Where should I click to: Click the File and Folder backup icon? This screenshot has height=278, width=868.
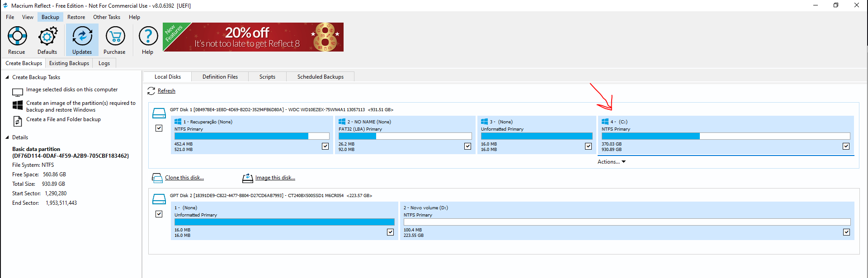(x=18, y=121)
